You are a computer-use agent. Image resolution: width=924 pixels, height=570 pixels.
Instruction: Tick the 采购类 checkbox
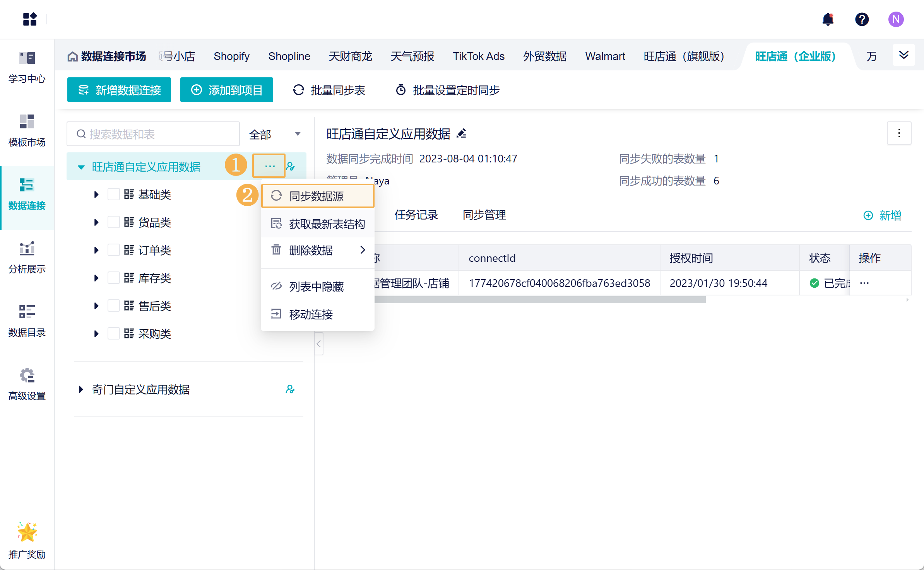(x=113, y=334)
